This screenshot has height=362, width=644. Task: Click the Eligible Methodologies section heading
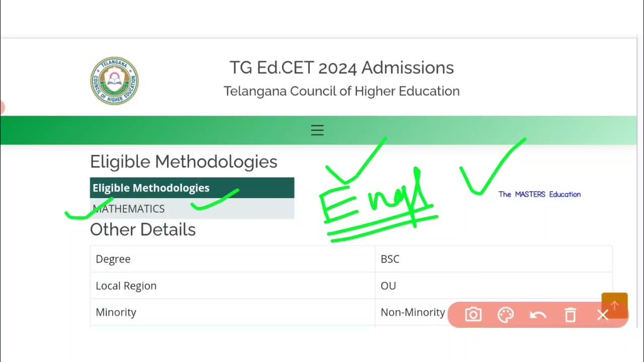pyautogui.click(x=184, y=162)
